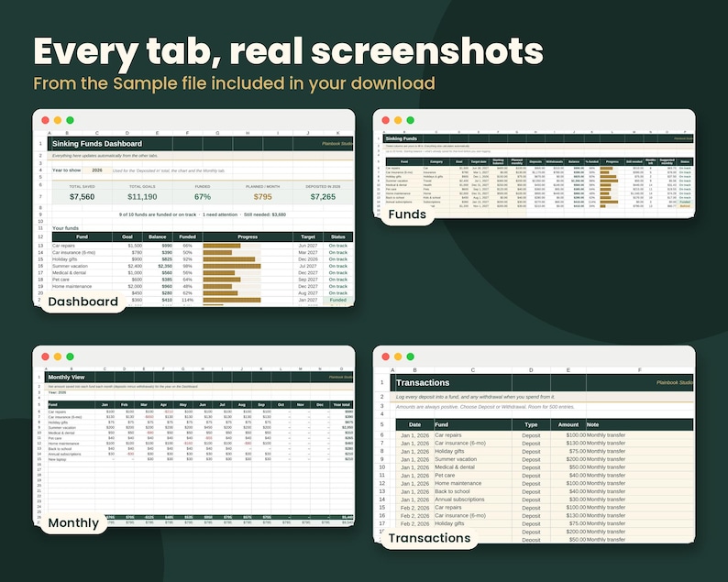Select 'Pet care' fund in Transactions row 11
The width and height of the screenshot is (728, 582).
tap(445, 476)
